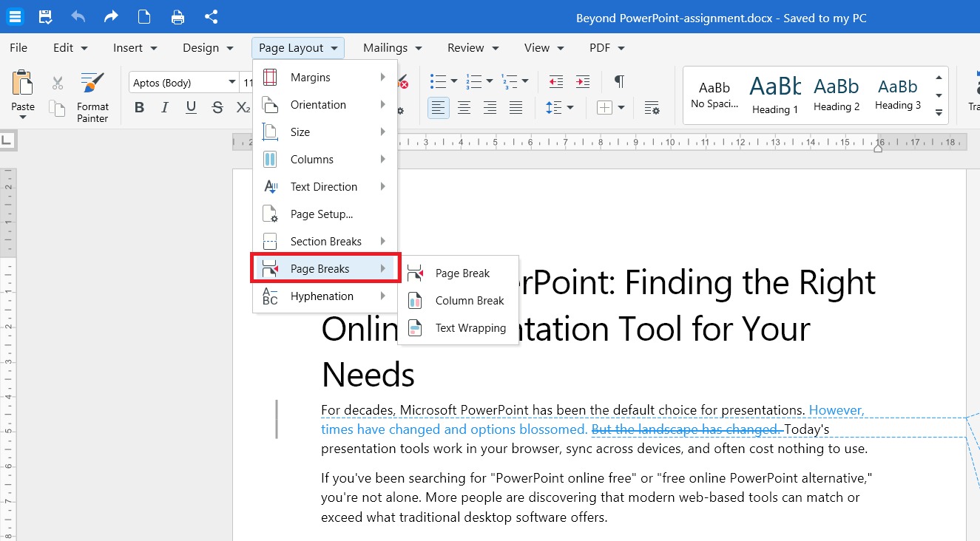The width and height of the screenshot is (980, 541).
Task: Apply the Heading 1 style
Action: click(x=775, y=95)
